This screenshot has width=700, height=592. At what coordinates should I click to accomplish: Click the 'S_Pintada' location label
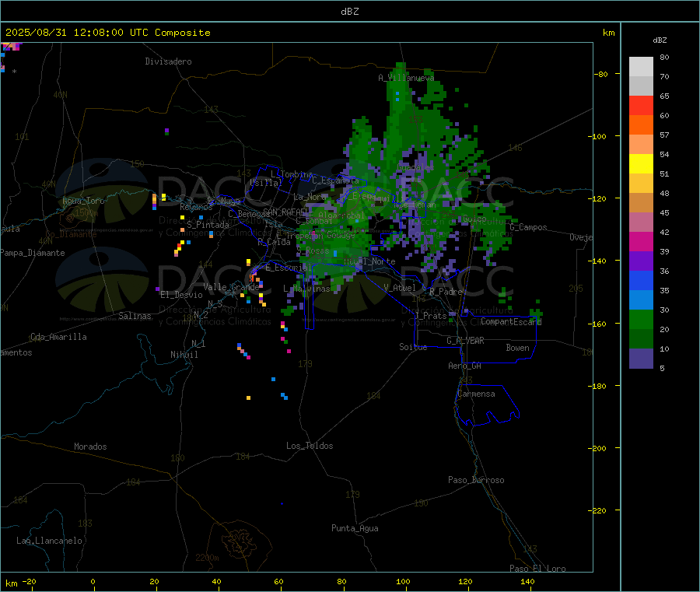(x=208, y=225)
